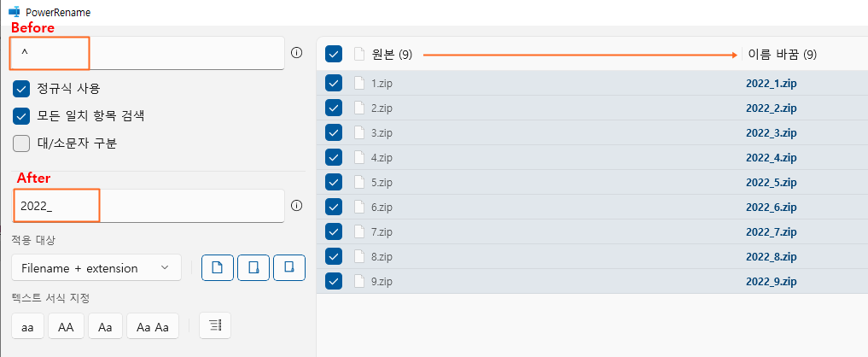Uncheck the select-all 원본 (9) checkbox
Viewport: 868px width, 357px height.
(x=334, y=54)
